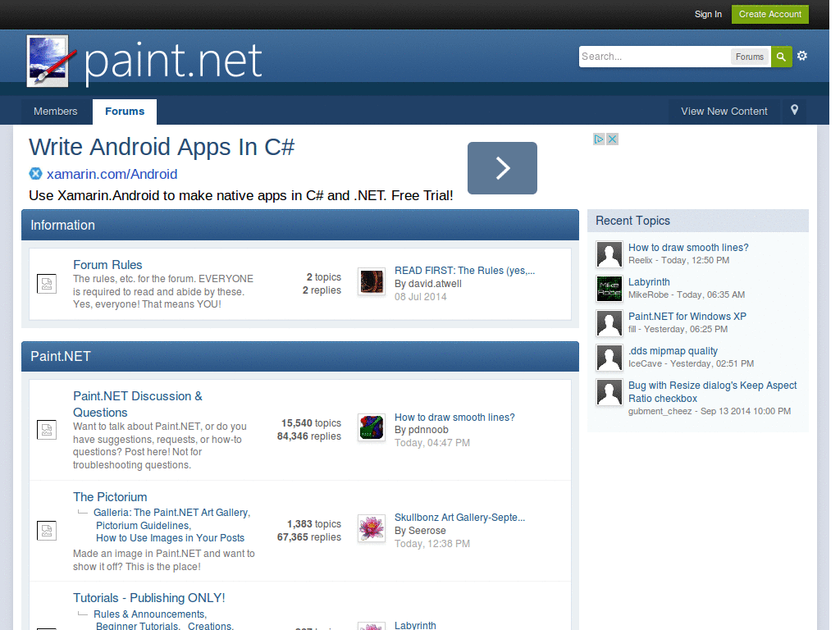This screenshot has height=630, width=840.
Task: Click Today, 04:47 PM timestamp
Action: [x=432, y=443]
